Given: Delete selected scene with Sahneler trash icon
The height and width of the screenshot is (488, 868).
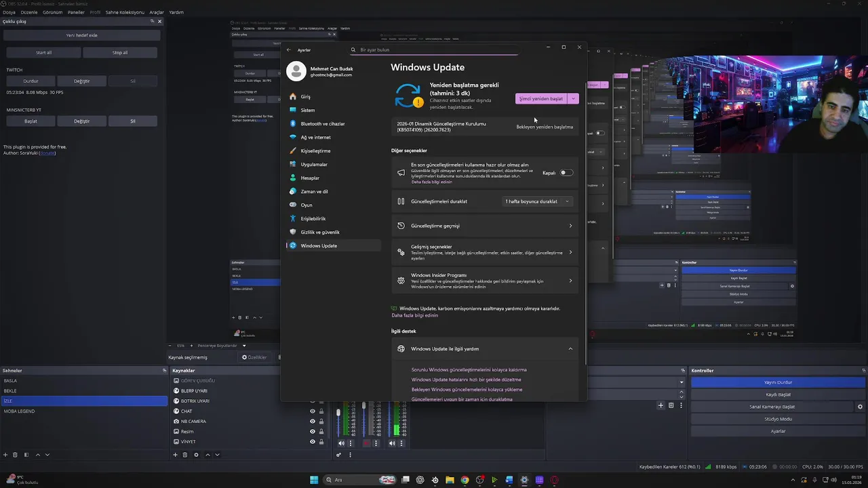Looking at the screenshot, I should [x=15, y=455].
